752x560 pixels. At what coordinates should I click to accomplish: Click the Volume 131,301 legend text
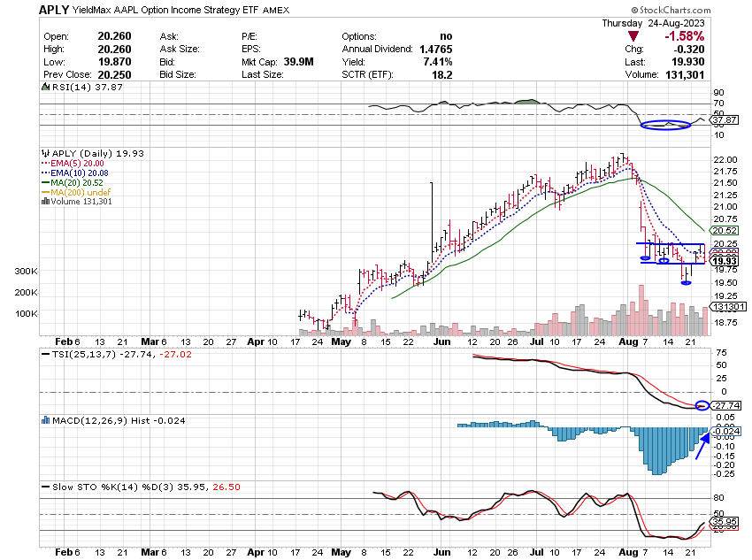coord(81,202)
